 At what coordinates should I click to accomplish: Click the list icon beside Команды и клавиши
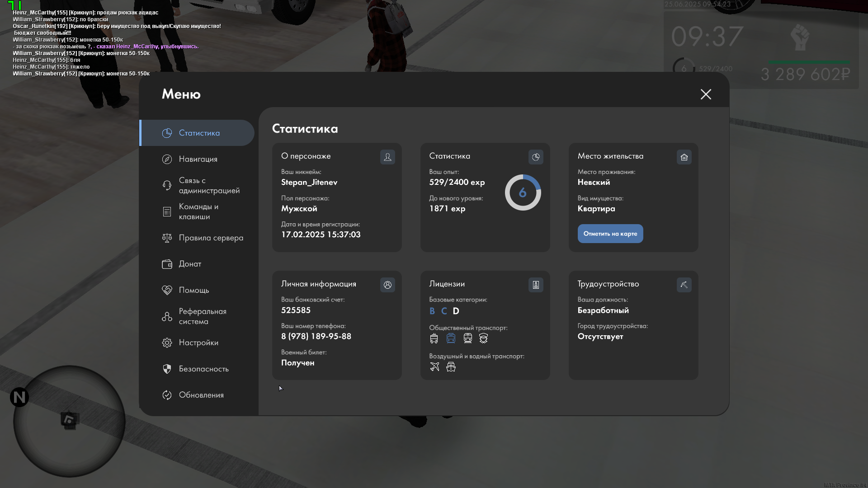pos(167,211)
